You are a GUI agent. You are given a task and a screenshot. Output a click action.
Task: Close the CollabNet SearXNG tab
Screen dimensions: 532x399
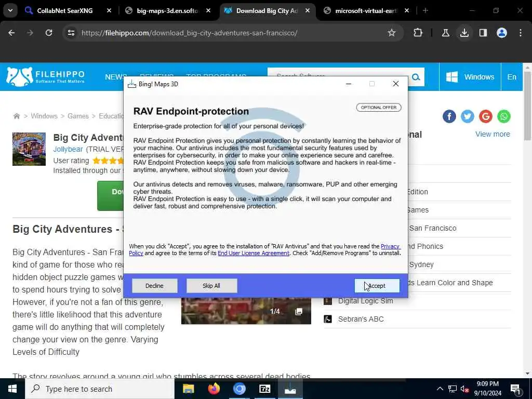[x=109, y=11]
